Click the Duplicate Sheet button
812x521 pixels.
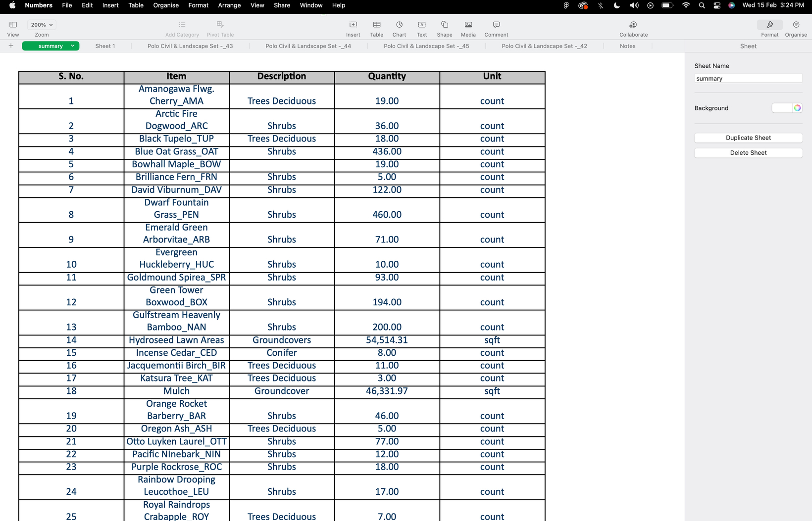(x=748, y=138)
